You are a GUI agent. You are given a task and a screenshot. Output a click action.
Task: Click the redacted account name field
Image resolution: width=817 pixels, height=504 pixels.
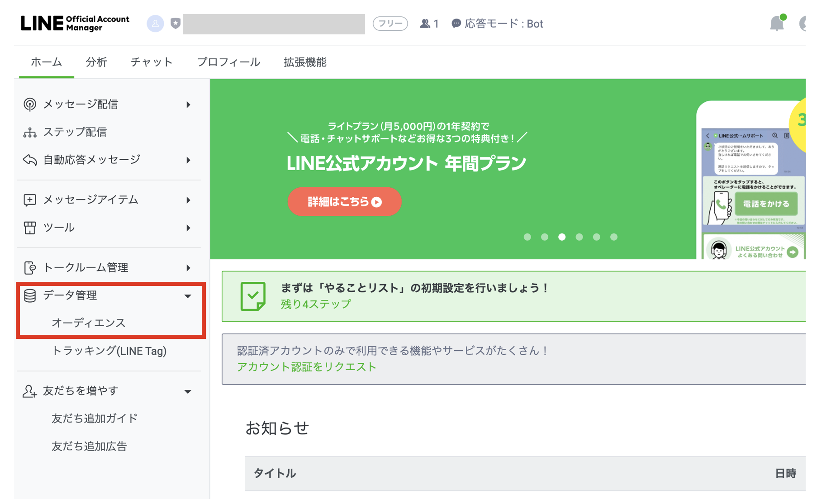274,24
